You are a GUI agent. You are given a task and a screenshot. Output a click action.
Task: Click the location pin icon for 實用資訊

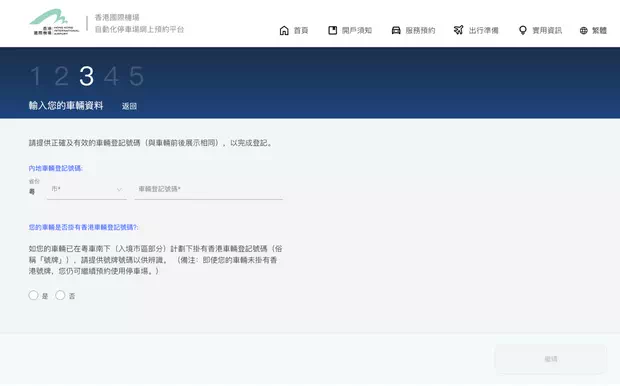point(523,30)
